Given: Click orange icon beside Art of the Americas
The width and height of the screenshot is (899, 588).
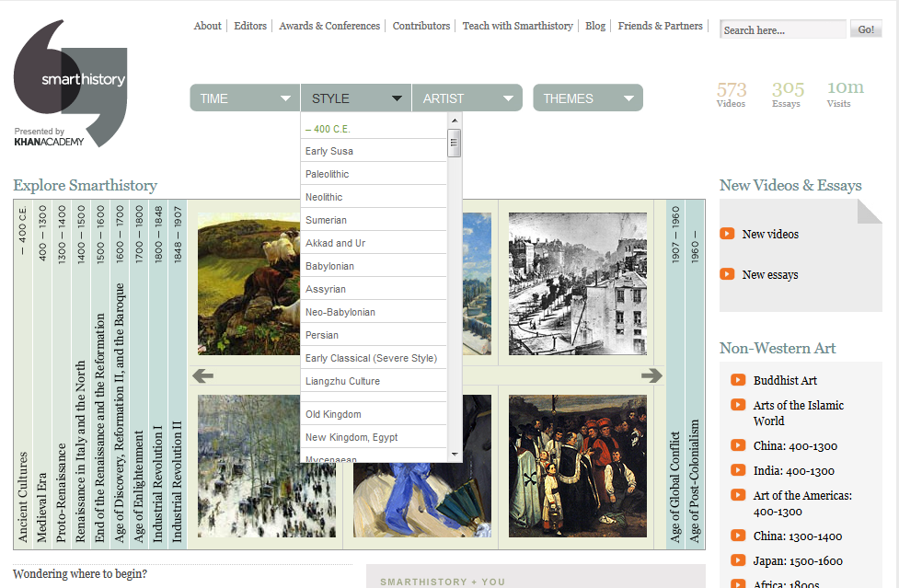Looking at the screenshot, I should 738,494.
